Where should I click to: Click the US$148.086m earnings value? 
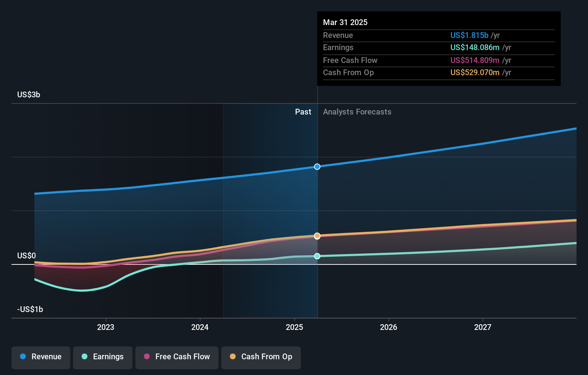click(x=475, y=47)
